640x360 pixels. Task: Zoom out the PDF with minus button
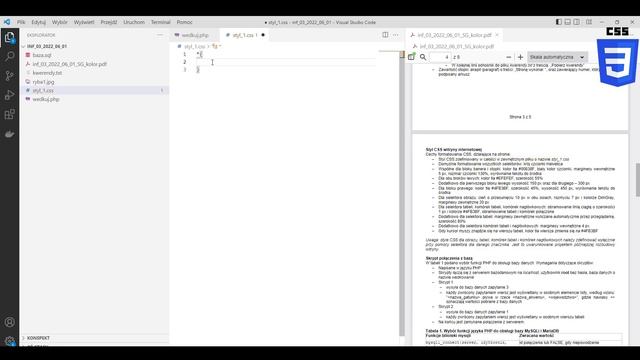[x=509, y=57]
